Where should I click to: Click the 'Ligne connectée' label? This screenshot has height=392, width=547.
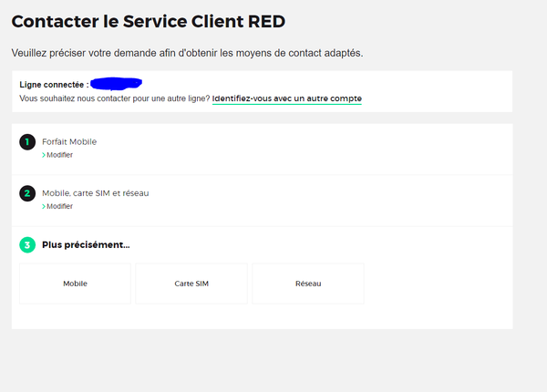click(53, 85)
